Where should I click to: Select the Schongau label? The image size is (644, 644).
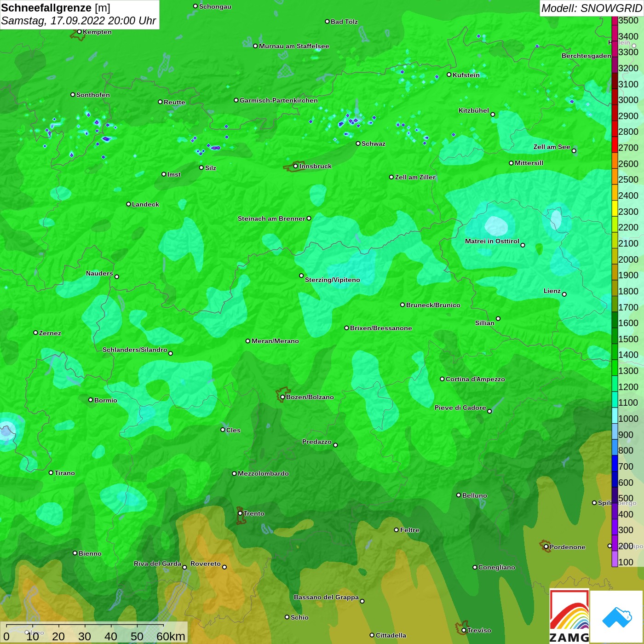215,6
